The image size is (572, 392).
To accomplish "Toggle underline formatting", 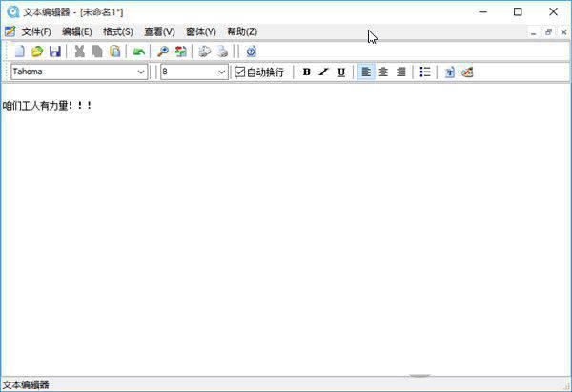I will tap(341, 72).
